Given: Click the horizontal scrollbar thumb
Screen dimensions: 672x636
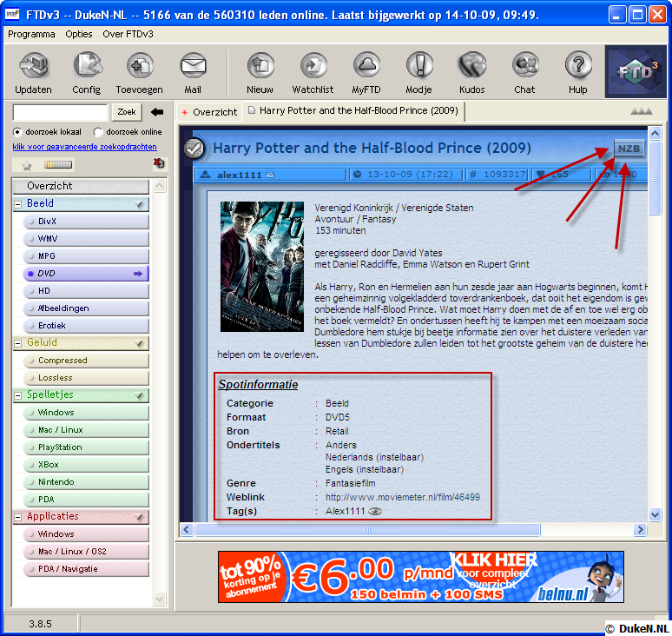Looking at the screenshot, I should pos(367,530).
